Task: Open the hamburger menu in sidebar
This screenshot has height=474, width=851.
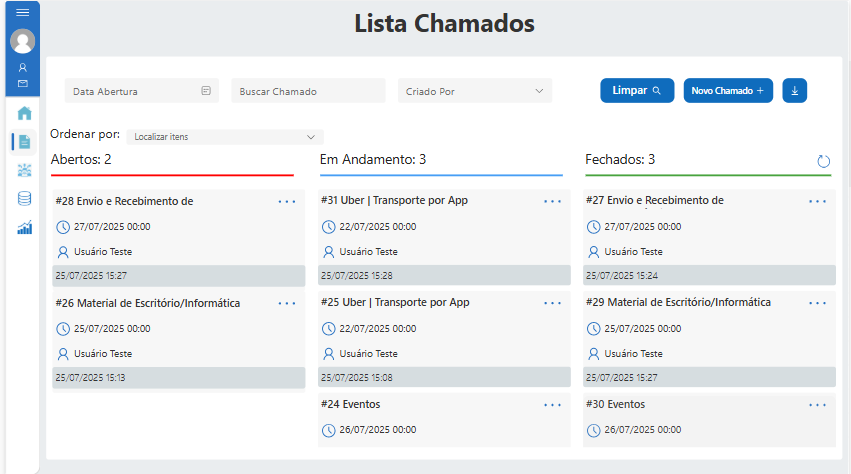Action: click(x=22, y=12)
